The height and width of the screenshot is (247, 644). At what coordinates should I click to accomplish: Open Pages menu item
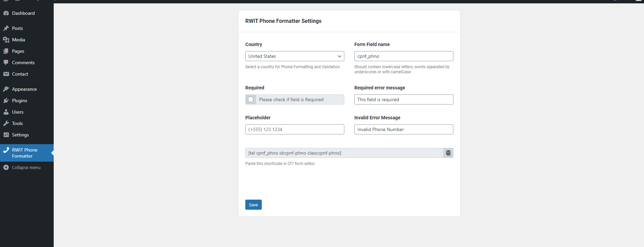27,51
